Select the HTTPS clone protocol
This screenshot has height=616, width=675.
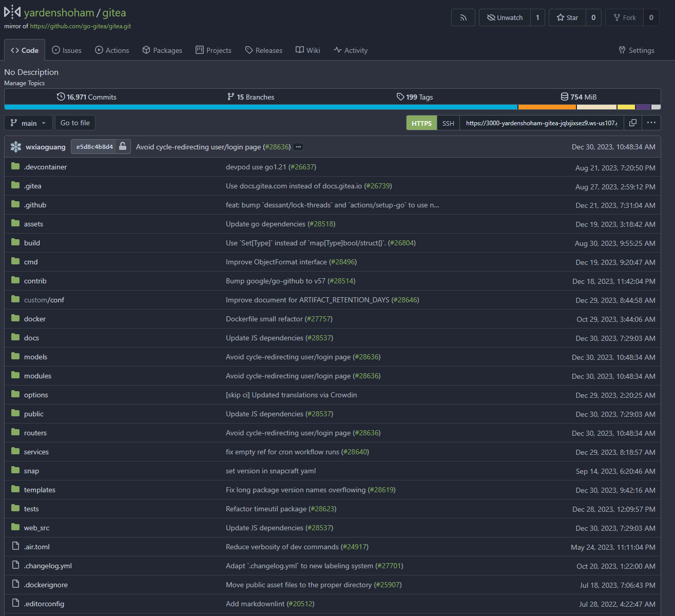point(421,123)
